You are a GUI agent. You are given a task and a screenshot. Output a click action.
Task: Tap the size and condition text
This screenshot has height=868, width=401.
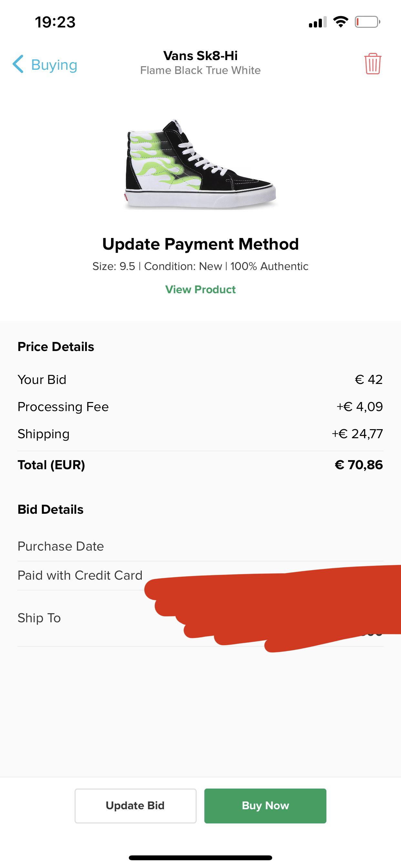pos(200,266)
